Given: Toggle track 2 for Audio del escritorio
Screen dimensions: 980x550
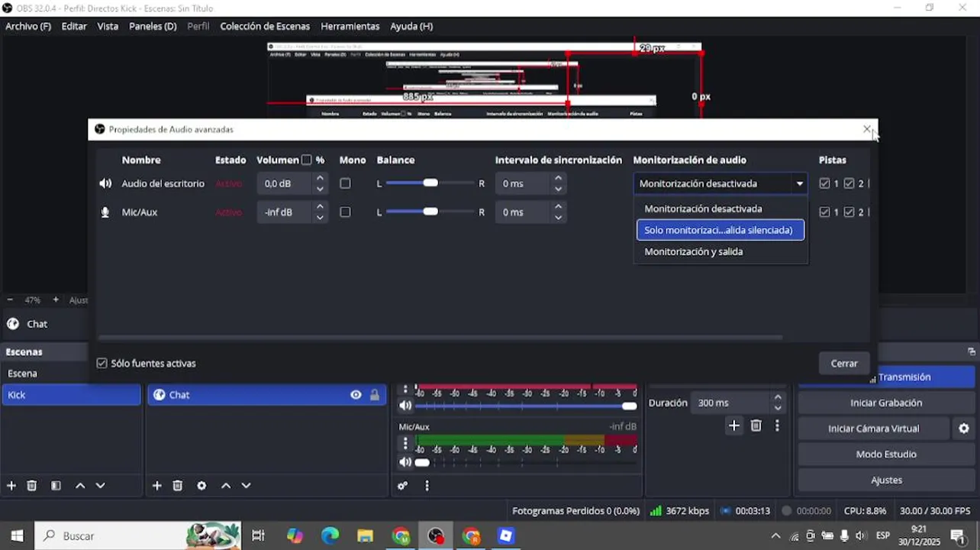Looking at the screenshot, I should pos(849,183).
